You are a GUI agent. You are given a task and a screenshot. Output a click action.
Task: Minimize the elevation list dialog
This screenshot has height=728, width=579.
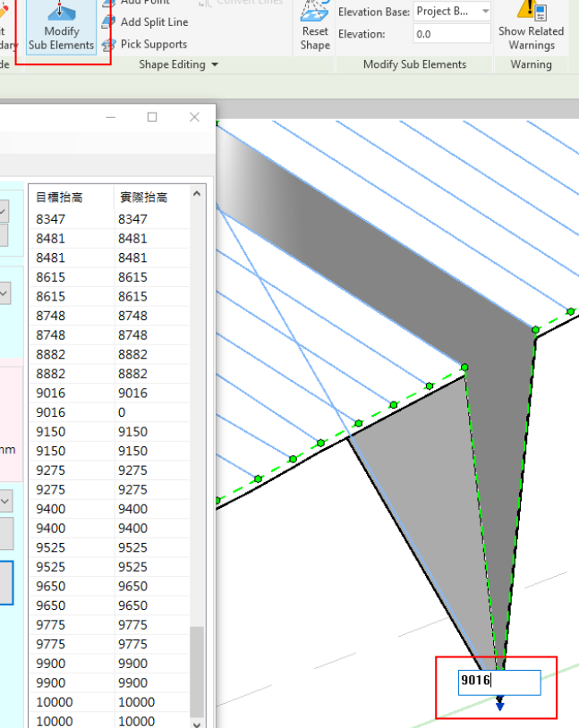(x=111, y=117)
